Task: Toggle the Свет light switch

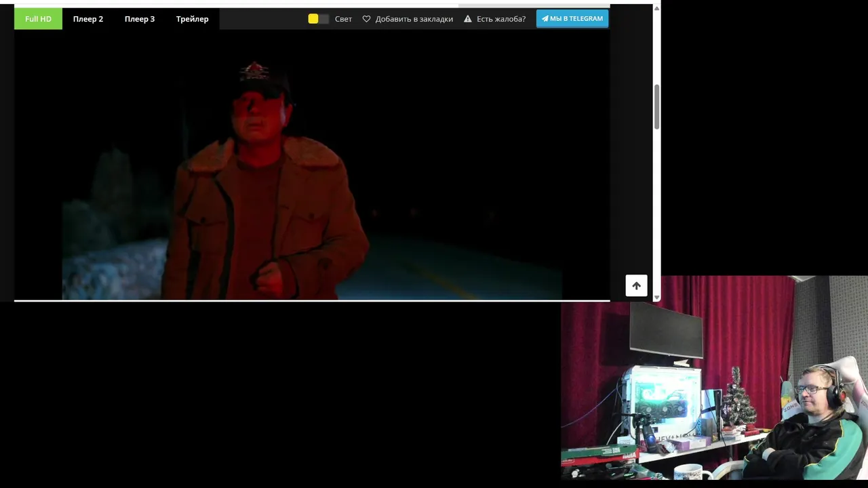Action: pos(318,19)
